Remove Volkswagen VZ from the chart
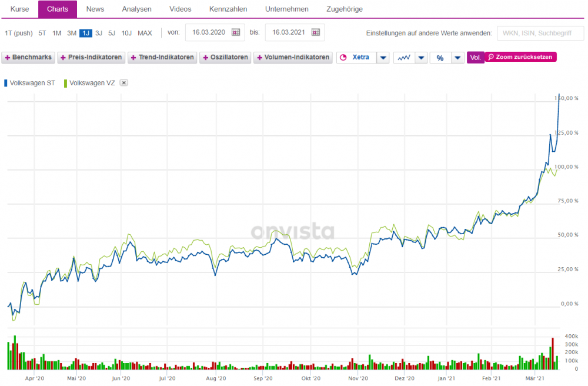The width and height of the screenshot is (588, 386). point(123,83)
